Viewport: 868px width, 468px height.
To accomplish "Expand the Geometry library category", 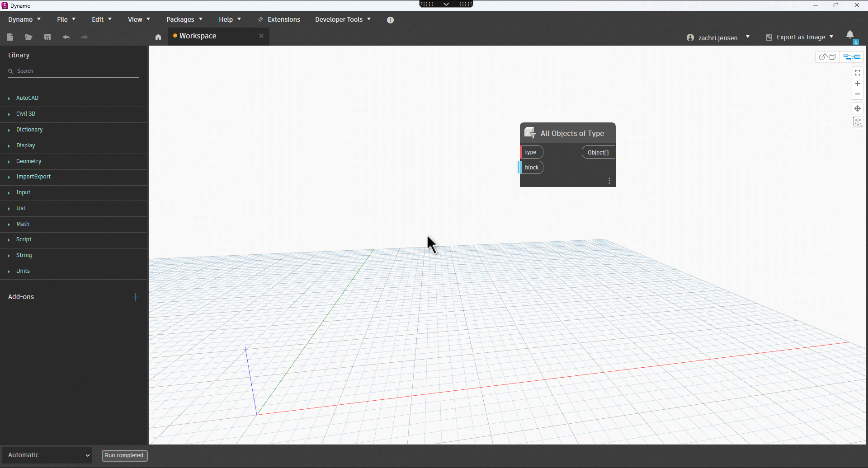I will (x=29, y=161).
